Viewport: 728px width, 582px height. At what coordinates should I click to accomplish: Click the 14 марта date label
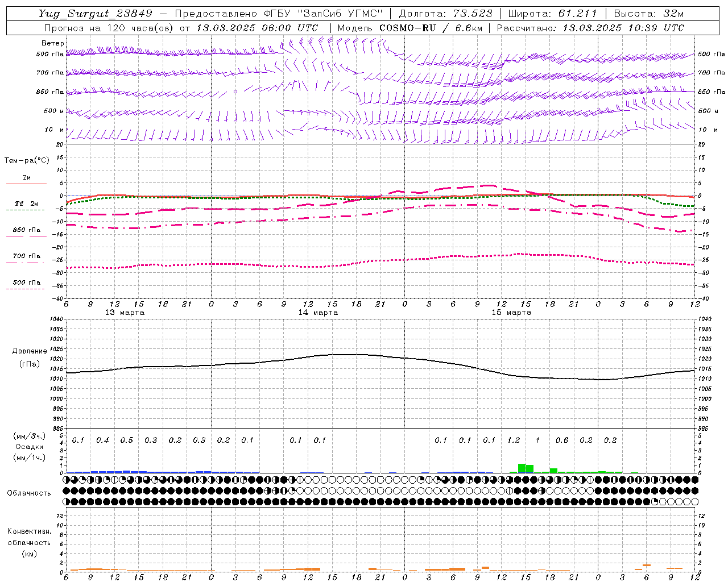tap(318, 313)
